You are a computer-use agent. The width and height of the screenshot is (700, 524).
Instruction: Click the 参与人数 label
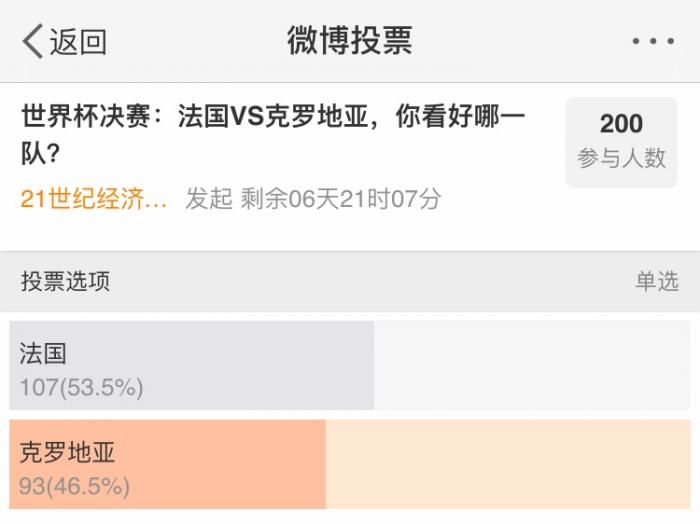coord(621,158)
